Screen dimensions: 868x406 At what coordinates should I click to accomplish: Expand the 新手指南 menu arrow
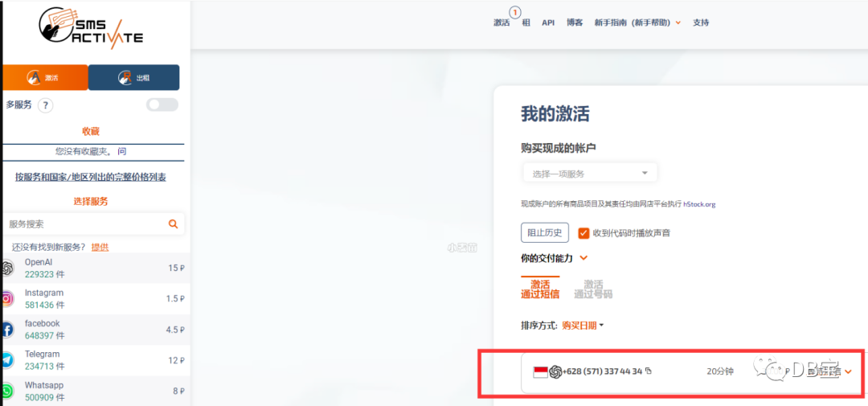(678, 23)
